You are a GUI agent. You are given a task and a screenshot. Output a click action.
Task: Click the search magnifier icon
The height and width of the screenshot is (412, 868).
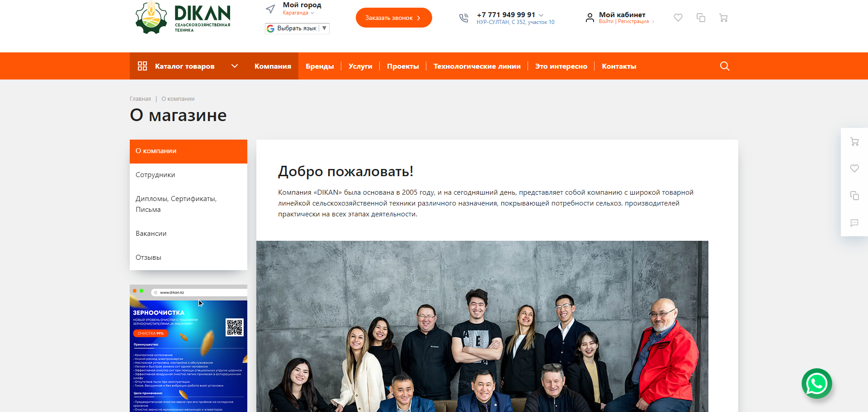pos(725,66)
